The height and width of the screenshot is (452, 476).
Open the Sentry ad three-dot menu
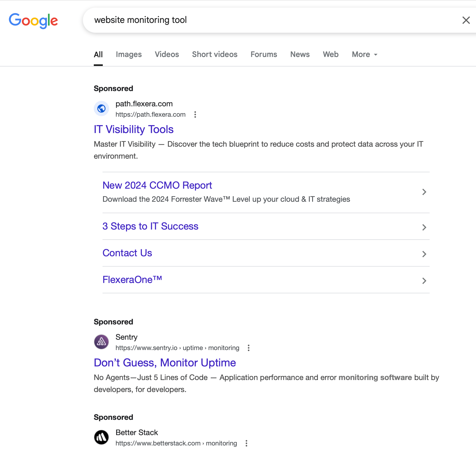tap(248, 348)
